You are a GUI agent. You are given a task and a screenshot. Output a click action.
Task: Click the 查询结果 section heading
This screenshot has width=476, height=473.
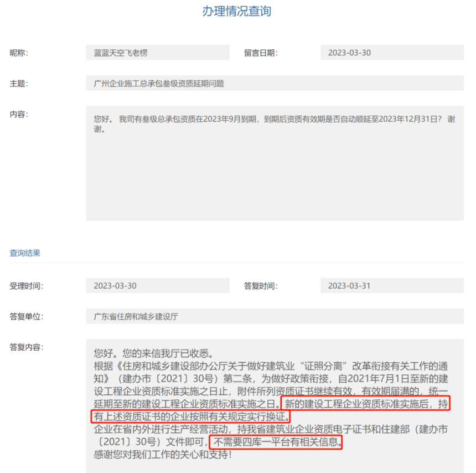[x=25, y=253]
